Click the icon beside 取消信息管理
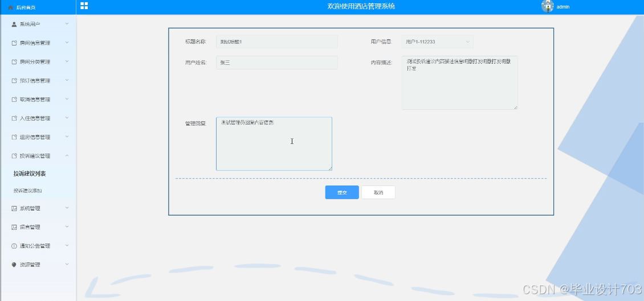Image resolution: width=644 pixels, height=301 pixels. tap(14, 100)
